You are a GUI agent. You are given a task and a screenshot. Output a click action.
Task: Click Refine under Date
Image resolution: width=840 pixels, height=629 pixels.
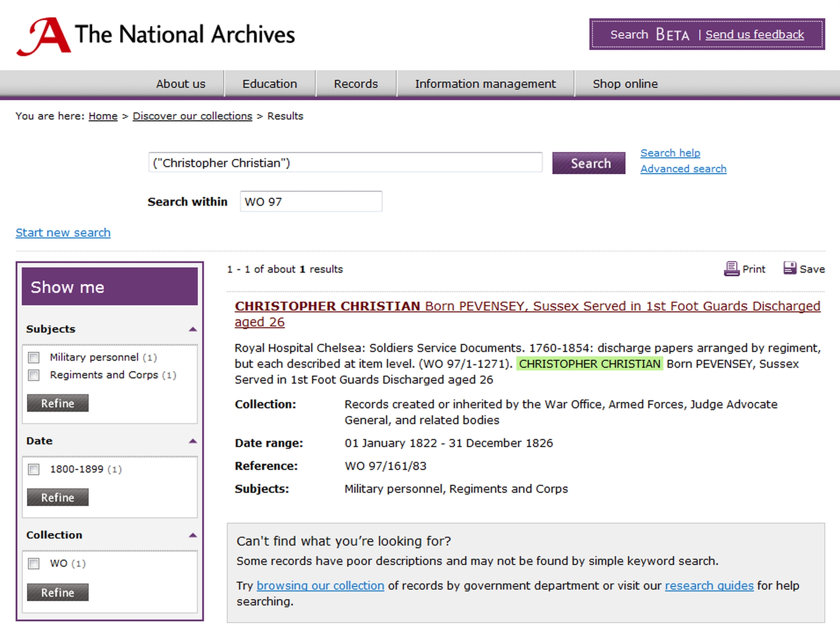58,497
